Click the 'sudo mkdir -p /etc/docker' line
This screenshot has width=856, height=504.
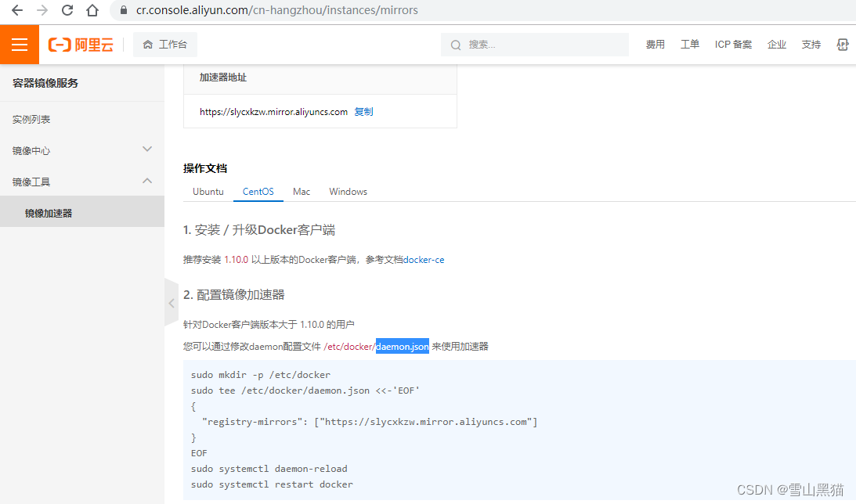261,375
